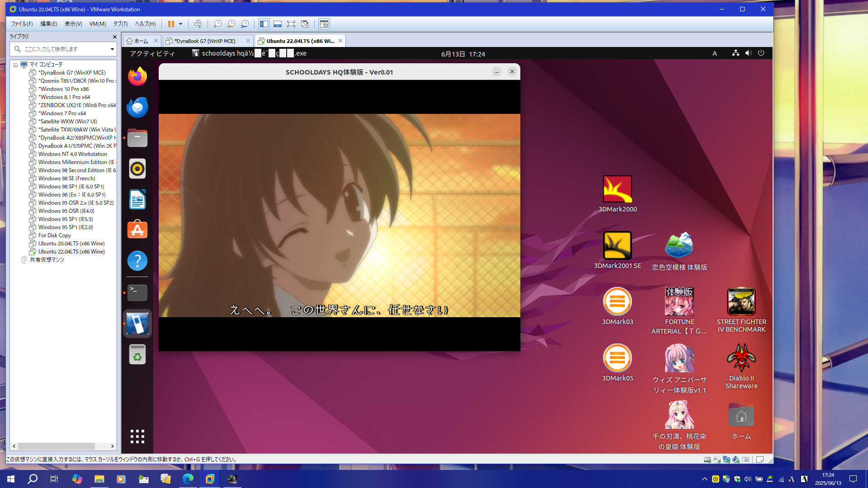Show hidden tray icons chevron
868x488 pixels.
coord(705,479)
